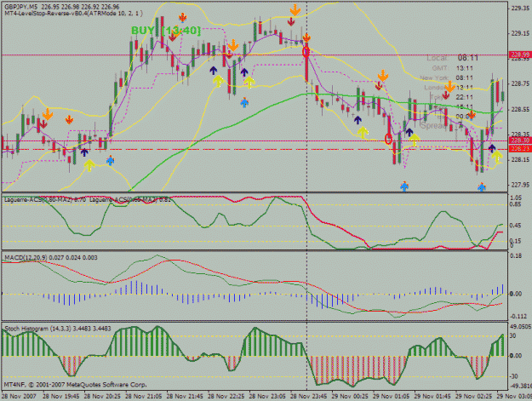Click red 228.30 price label
532x401 pixels.
(520, 140)
